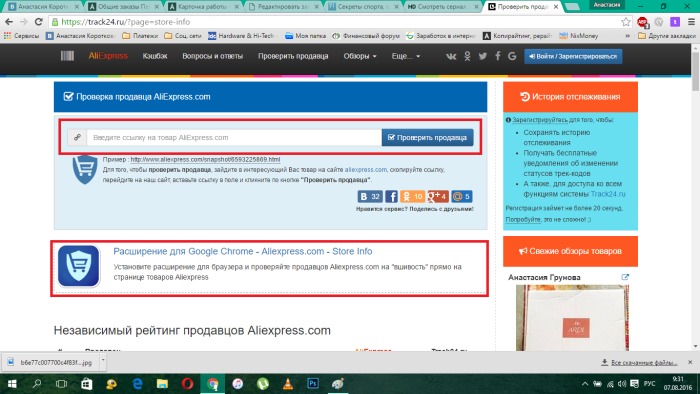Open the Adblock extension icon
Screen dimensions: 700x394
(x=642, y=22)
